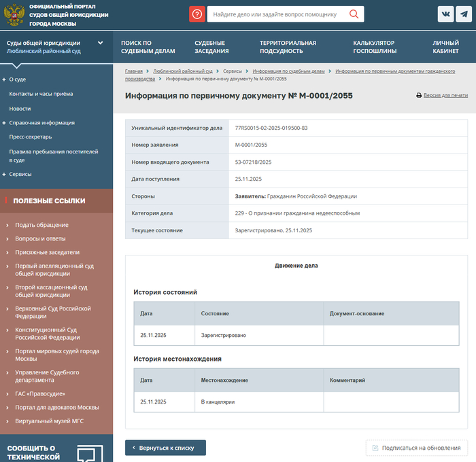Click into the case search input field
This screenshot has height=462, width=476.
[x=275, y=14]
